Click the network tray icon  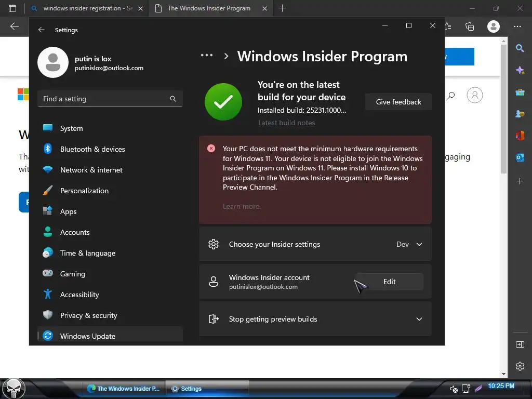(466, 389)
